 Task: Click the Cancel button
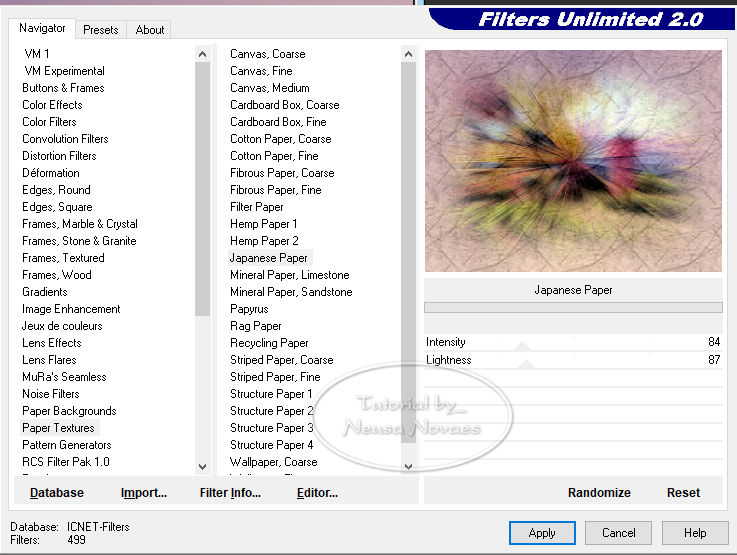click(x=619, y=533)
